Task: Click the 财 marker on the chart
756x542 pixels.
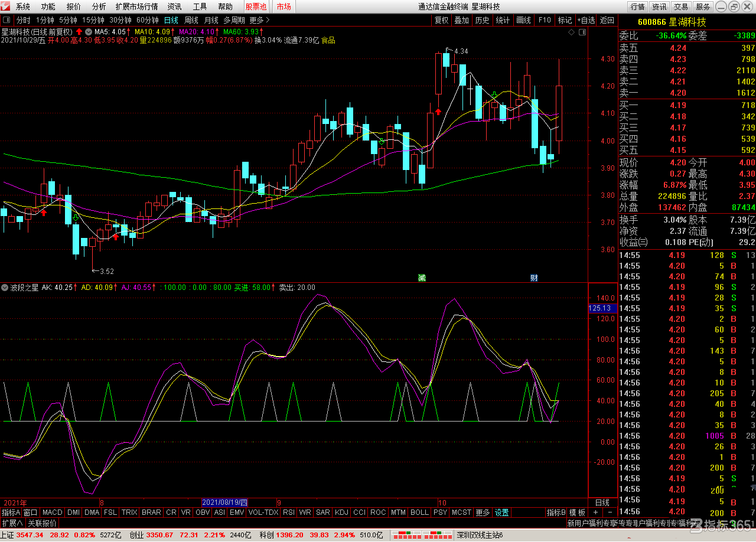Action: click(x=534, y=277)
